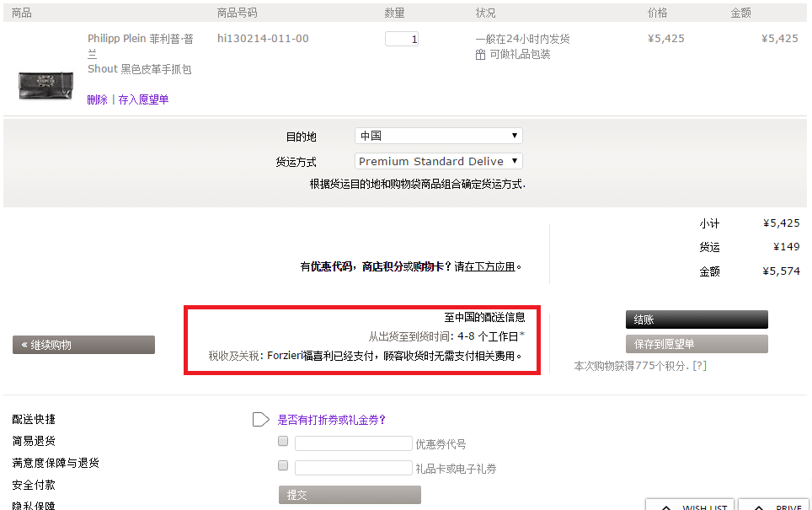Click the Shout 黑色皮革手抓包 product description
The height and width of the screenshot is (510, 812).
coord(139,69)
